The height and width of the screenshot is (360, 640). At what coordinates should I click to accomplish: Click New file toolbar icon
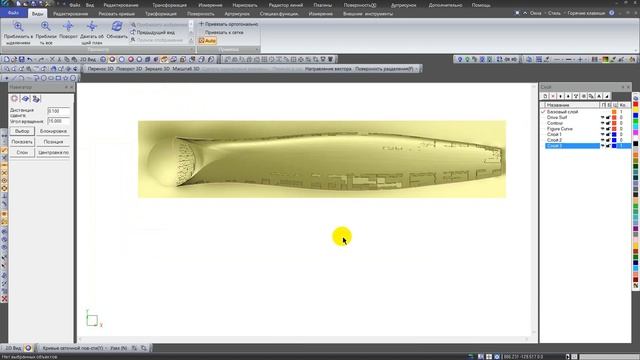pyautogui.click(x=6, y=60)
